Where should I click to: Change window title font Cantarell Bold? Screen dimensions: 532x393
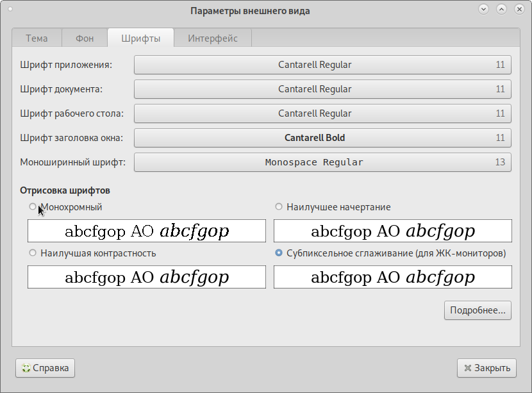322,138
